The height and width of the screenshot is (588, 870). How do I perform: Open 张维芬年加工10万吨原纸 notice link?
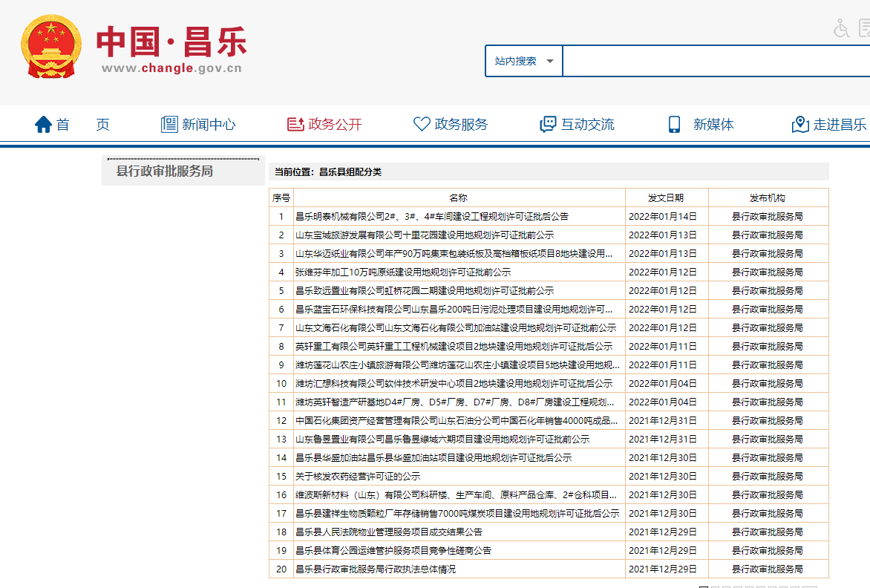coord(403,272)
